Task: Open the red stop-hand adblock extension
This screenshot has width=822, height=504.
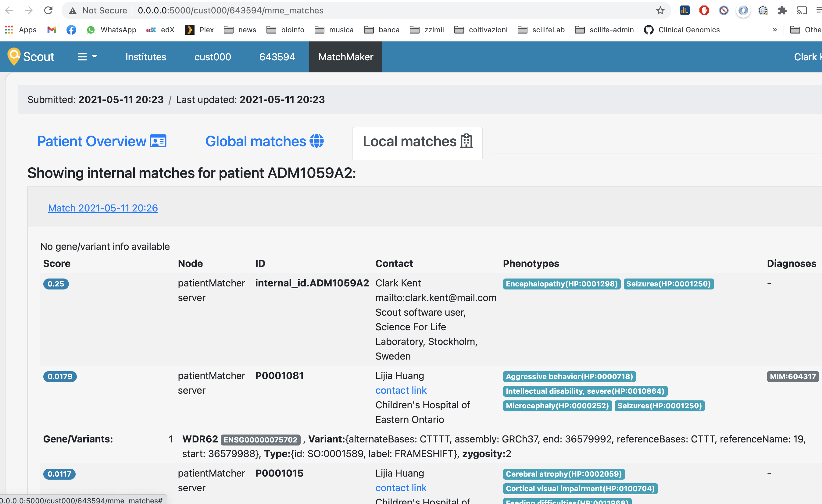Action: click(x=704, y=11)
